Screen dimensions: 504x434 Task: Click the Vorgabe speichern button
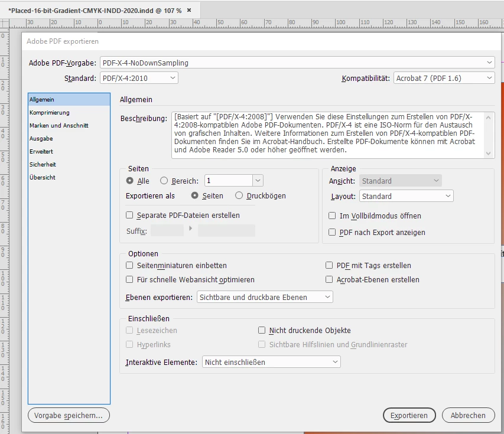coord(69,415)
